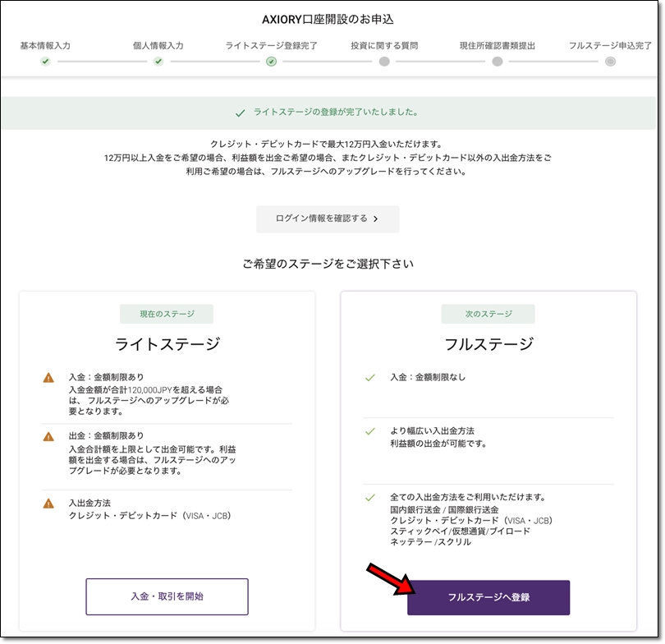Screen dimensions: 665x644
Task: Click ライトステージの登録が完了いたしました message
Action: tap(336, 112)
